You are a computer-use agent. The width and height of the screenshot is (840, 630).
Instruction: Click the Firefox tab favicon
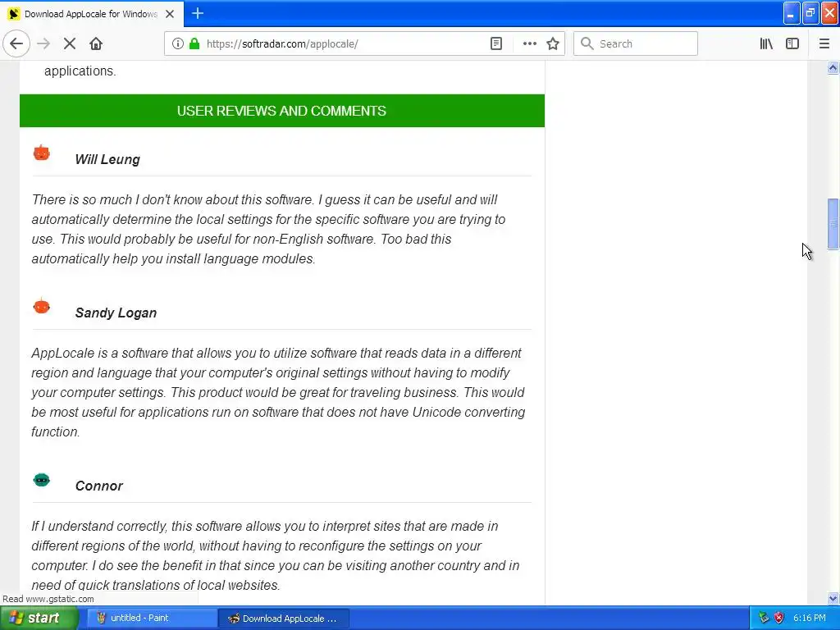[x=14, y=14]
